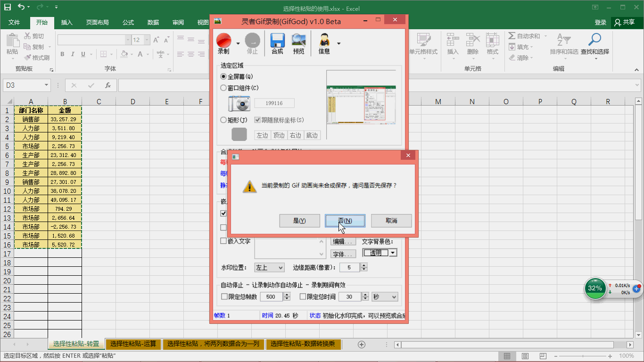Click the 边缘距离 value field showing 5
This screenshot has height=362, width=644.
(x=349, y=267)
